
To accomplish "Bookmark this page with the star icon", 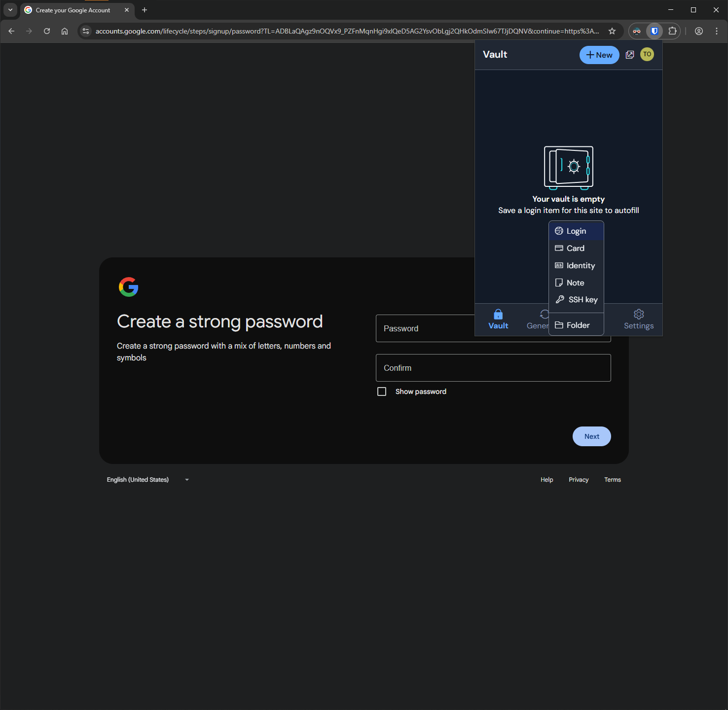I will (612, 31).
